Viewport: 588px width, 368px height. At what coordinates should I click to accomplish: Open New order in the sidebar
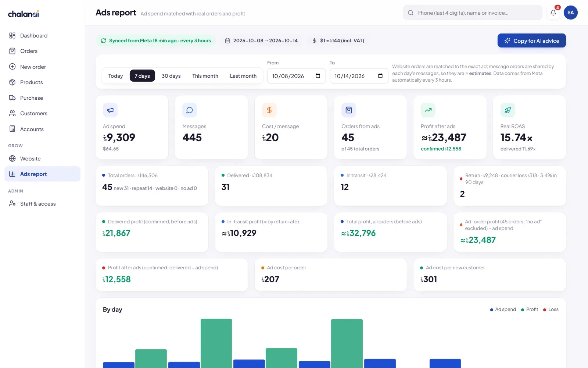pos(42,67)
